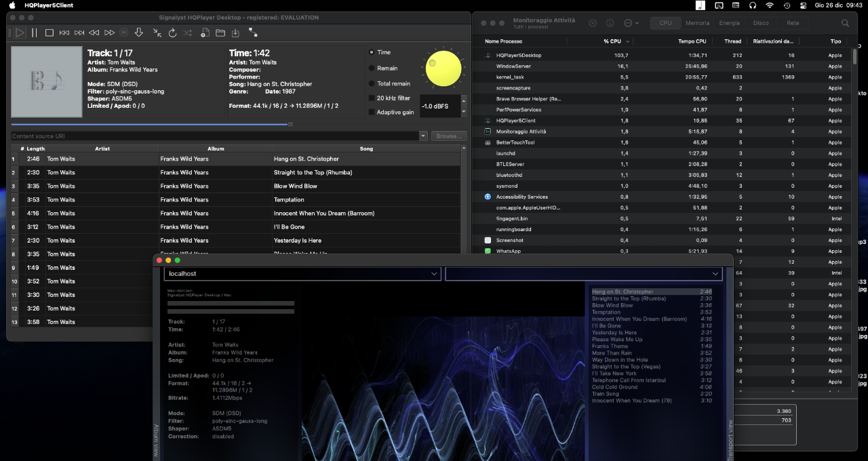This screenshot has height=461, width=868.
Task: Toggle repeat with the circular arrow icon
Action: 172,33
